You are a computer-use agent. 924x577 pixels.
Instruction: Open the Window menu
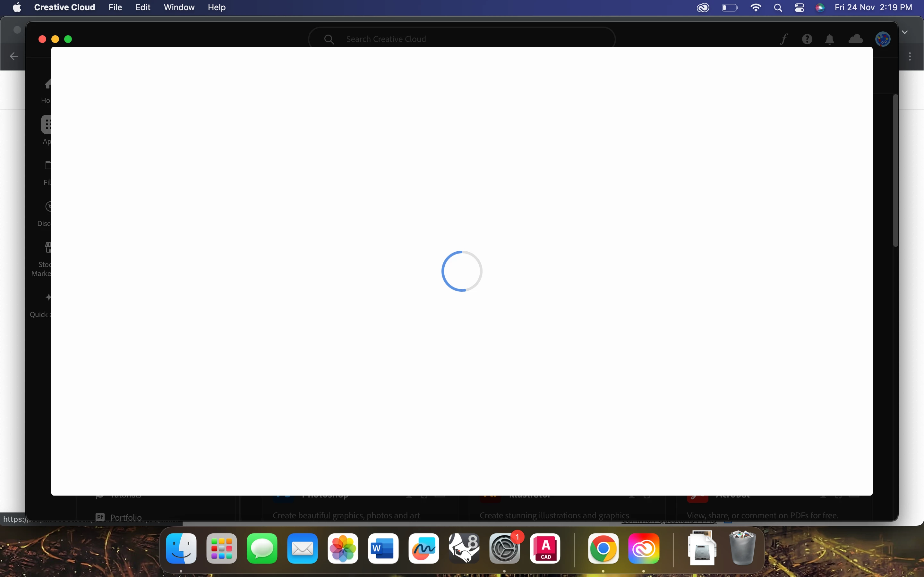179,7
